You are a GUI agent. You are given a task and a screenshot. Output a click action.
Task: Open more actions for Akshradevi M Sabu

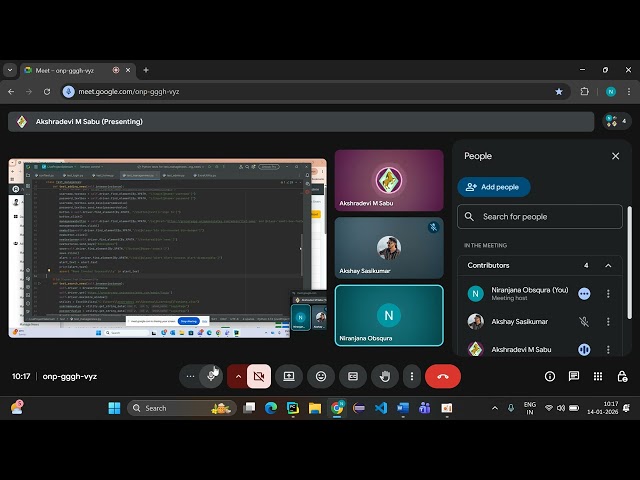point(608,349)
